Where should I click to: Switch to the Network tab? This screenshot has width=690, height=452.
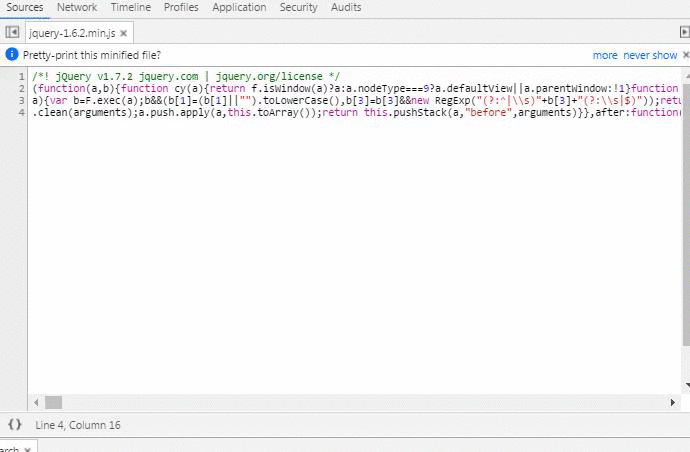pos(77,7)
